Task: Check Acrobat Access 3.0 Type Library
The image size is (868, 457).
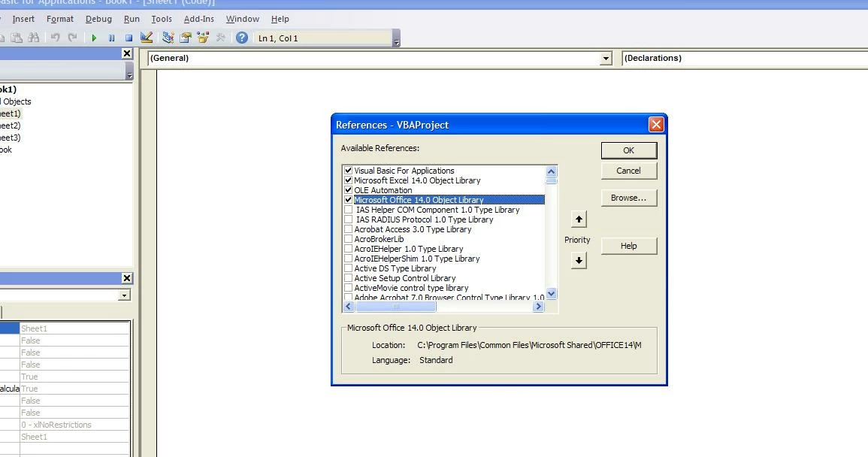Action: tap(348, 228)
